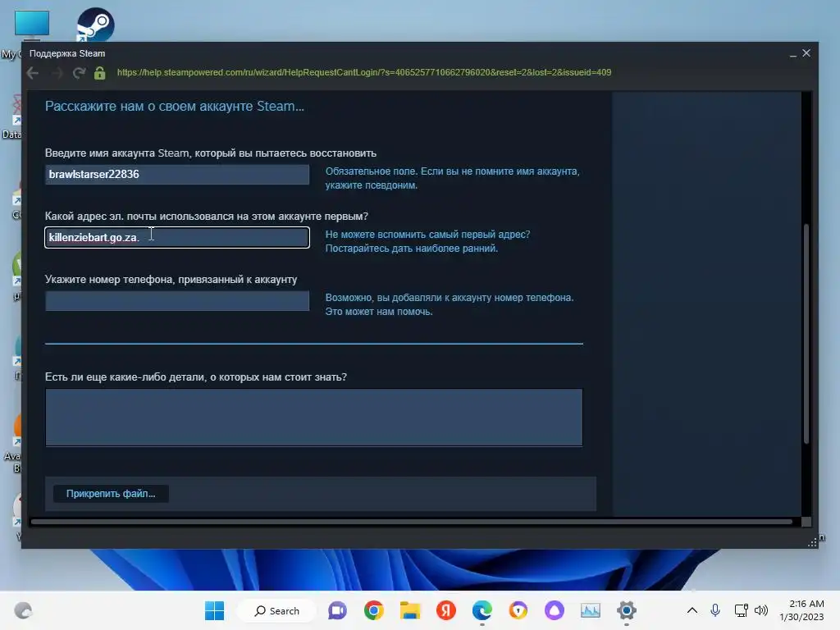This screenshot has height=630, width=840.
Task: Click the help.steampowered.com URL text
Action: (363, 72)
